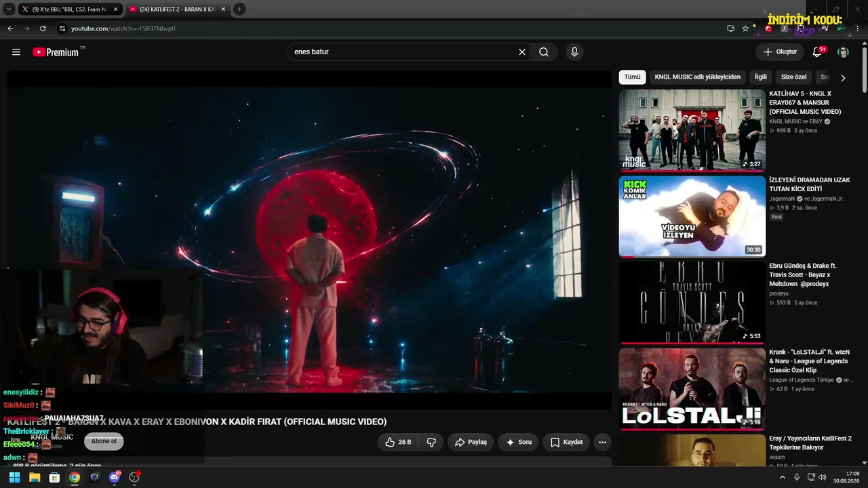Open prodeyx channel link

(778, 293)
